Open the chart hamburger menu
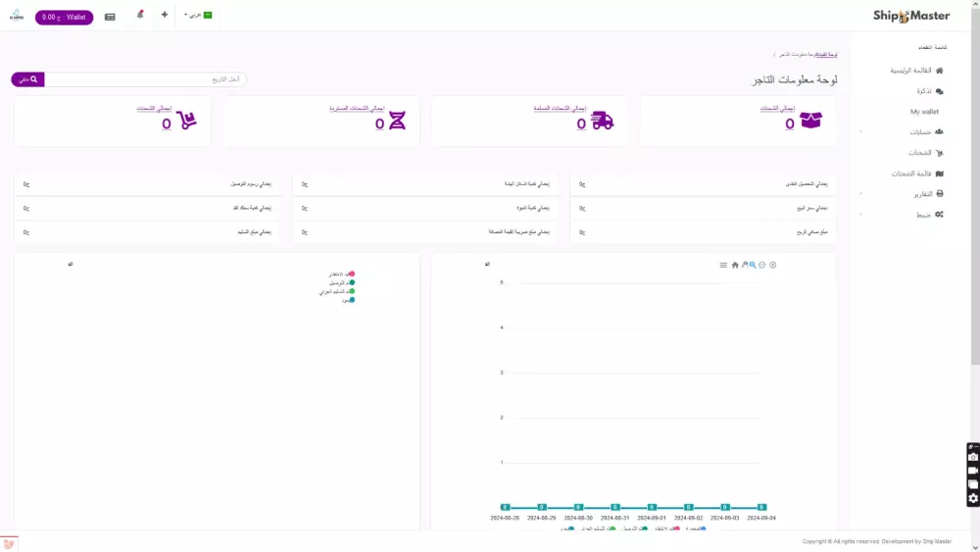Screen dimensions: 980x552 (723, 265)
